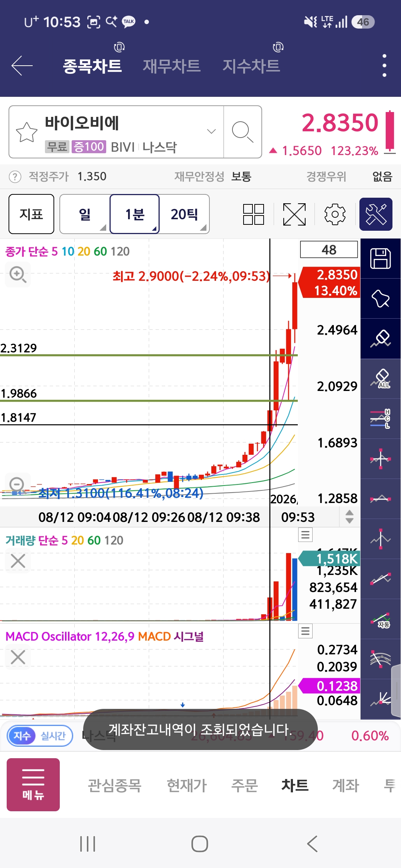Open the 일 period dropdown
The height and width of the screenshot is (868, 401).
pyautogui.click(x=85, y=214)
